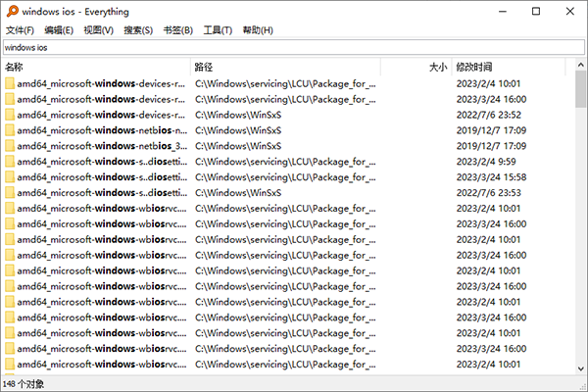Viewport: 588px width, 392px height.
Task: Click the search box containing 'windows ios'
Action: tap(294, 47)
